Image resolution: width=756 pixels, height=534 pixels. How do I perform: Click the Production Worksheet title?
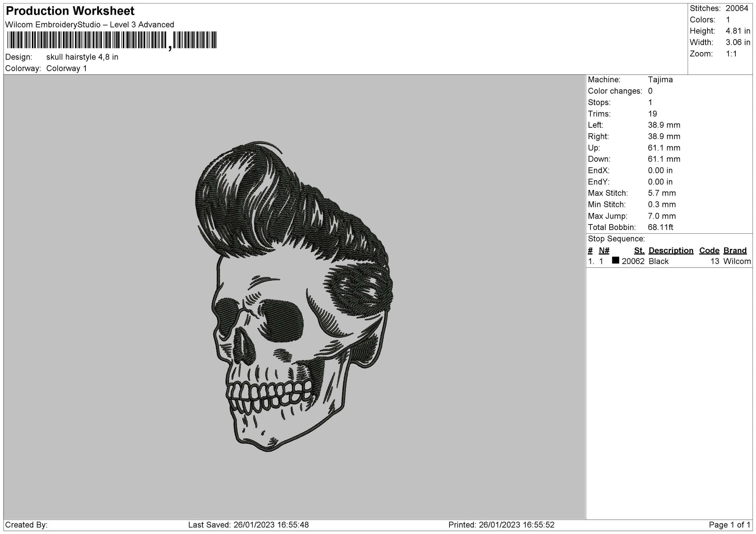point(70,11)
